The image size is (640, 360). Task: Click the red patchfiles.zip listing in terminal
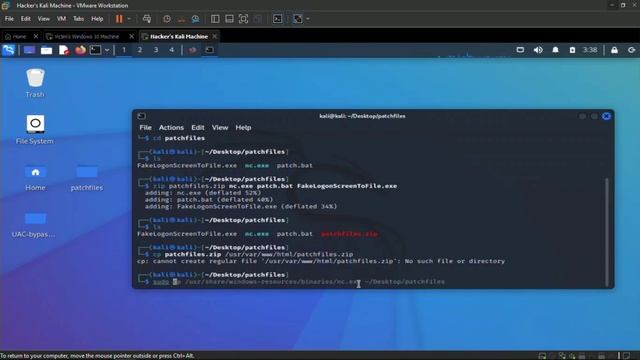tap(349, 234)
